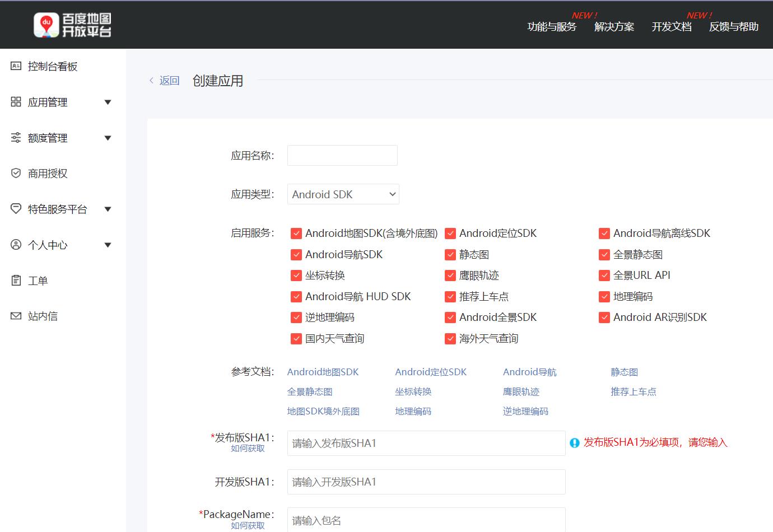Toggle the 推荐上车点 checkbox
This screenshot has width=773, height=532.
point(450,297)
